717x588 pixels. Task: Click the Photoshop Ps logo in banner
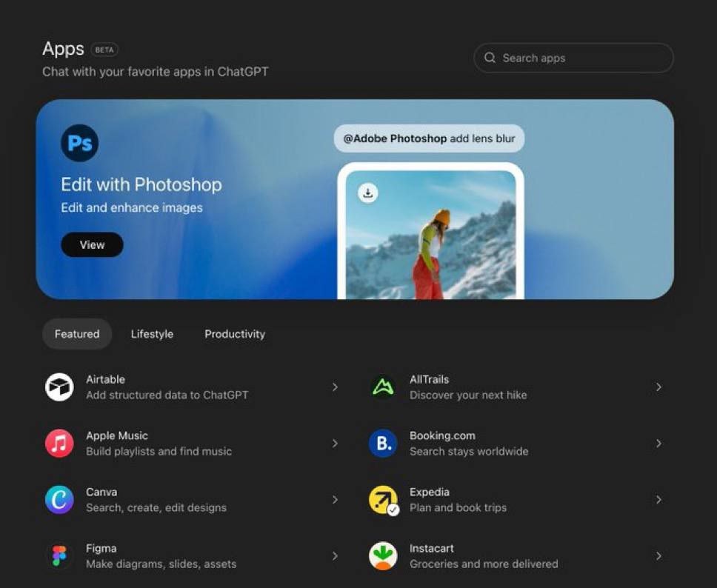[x=79, y=143]
